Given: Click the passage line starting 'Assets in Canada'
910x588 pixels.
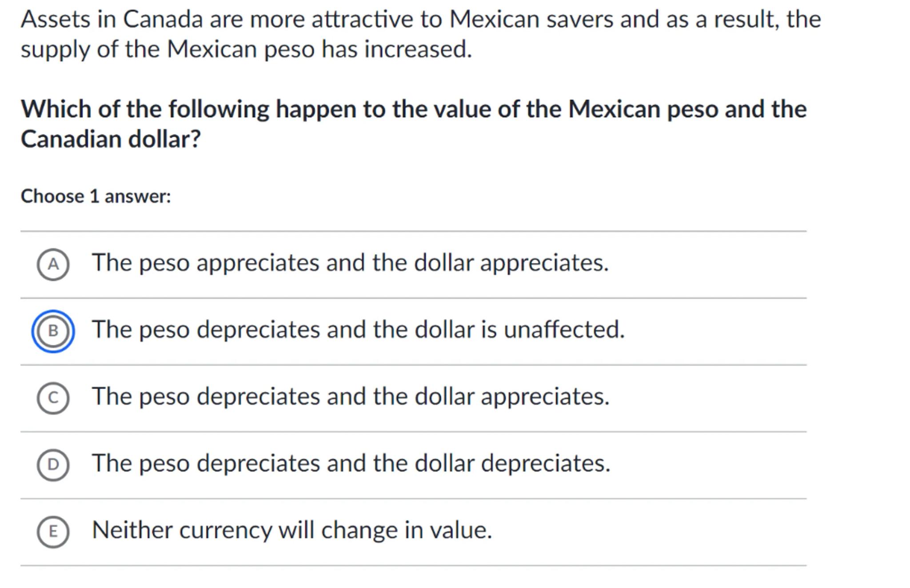Looking at the screenshot, I should 420,20.
